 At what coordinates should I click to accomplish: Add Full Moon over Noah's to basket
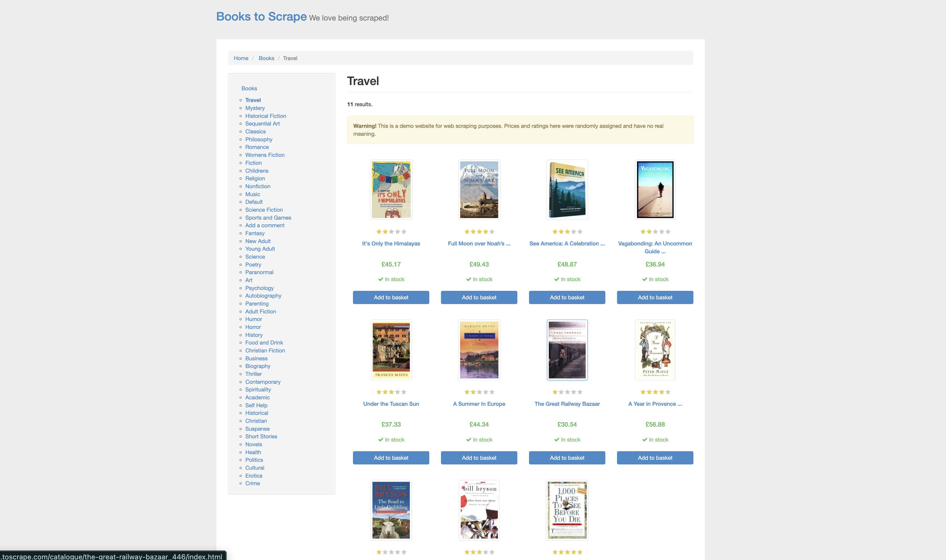[x=479, y=297]
